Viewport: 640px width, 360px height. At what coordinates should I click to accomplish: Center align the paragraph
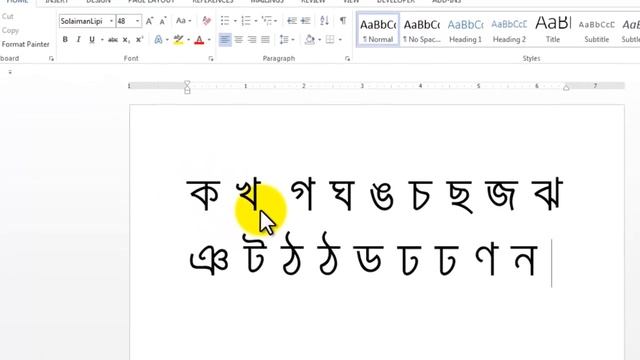[x=239, y=40]
